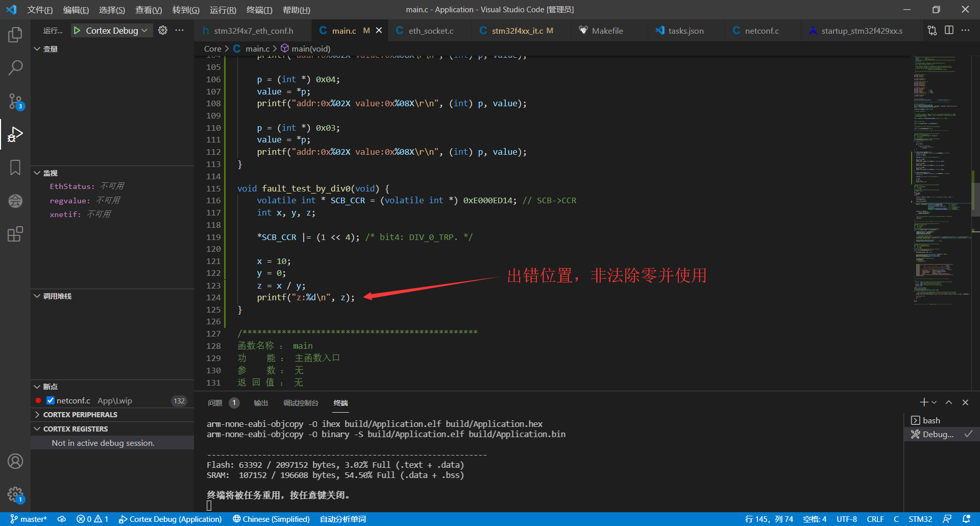Click Cortex Debug (Application) in the status bar
The width and height of the screenshot is (980, 526).
click(170, 519)
